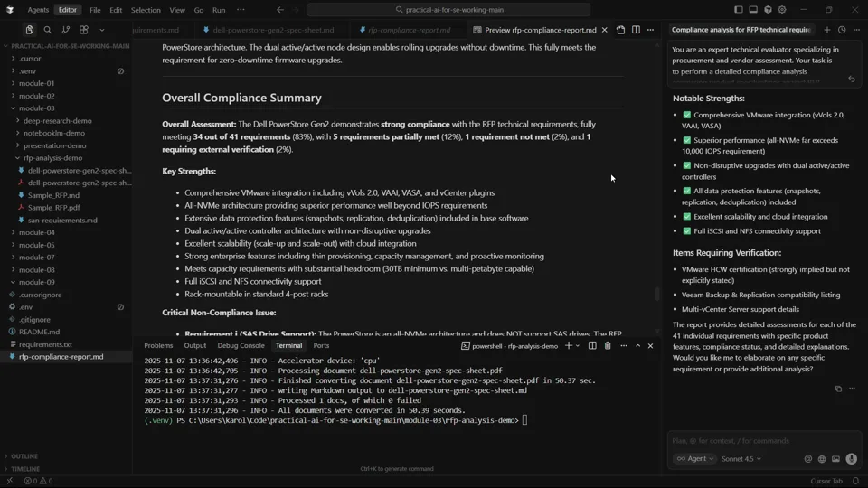Click the Cursor logo icon in title bar

[10, 10]
